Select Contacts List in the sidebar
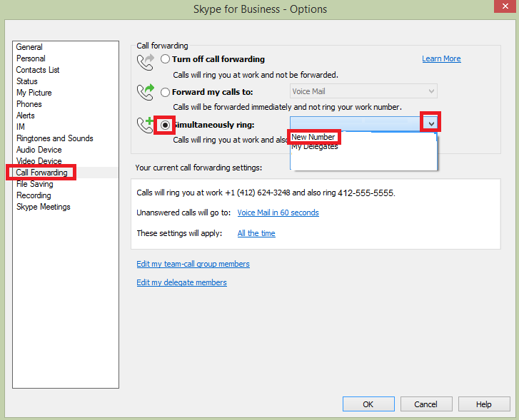 pyautogui.click(x=38, y=70)
